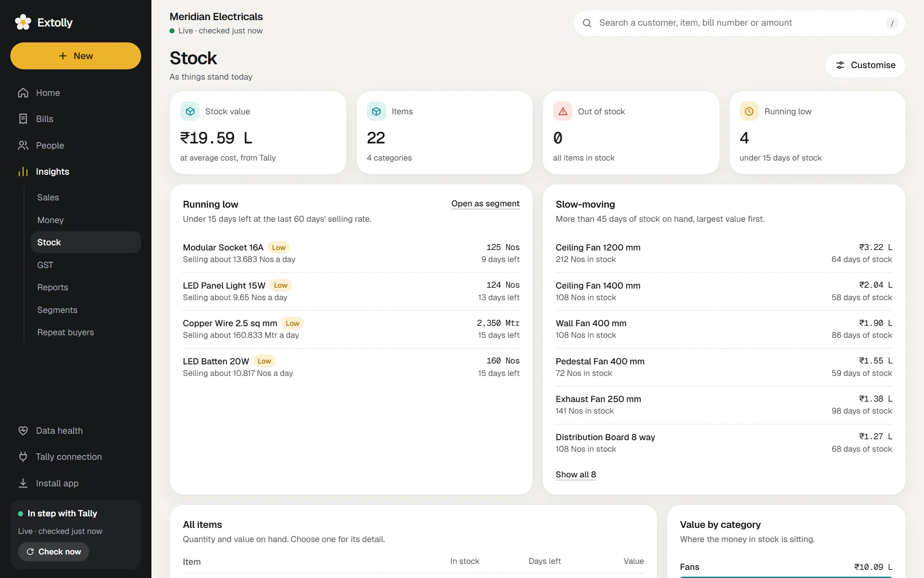The width and height of the screenshot is (924, 578).
Task: Click the Customise sliders icon
Action: tap(840, 65)
